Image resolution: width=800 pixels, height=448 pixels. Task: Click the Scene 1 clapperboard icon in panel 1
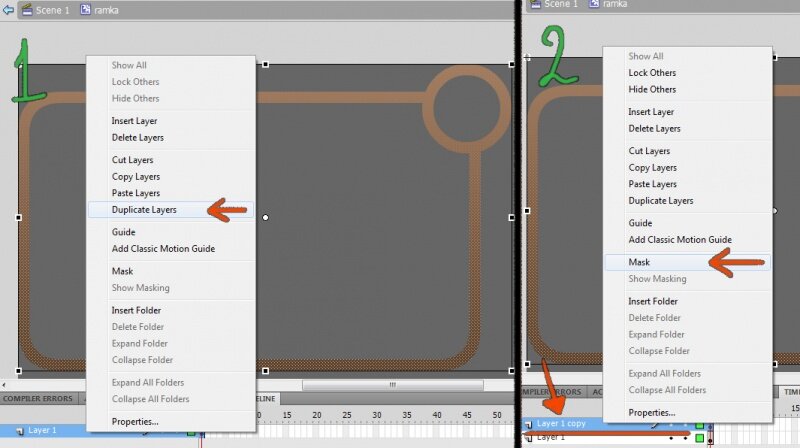coord(29,8)
